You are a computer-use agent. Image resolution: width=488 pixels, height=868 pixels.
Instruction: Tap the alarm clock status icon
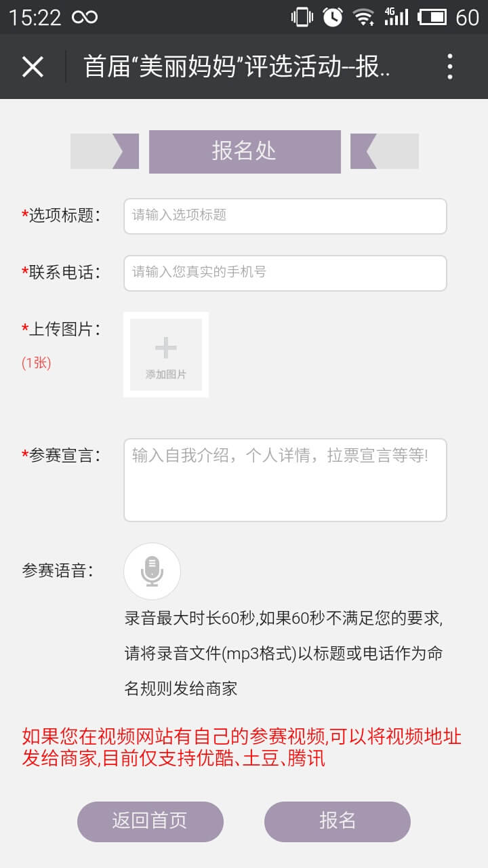[332, 17]
